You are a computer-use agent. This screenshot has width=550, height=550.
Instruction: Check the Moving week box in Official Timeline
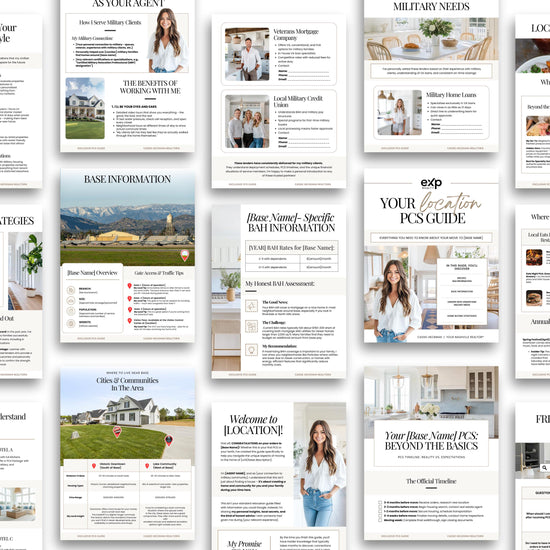tap(380, 520)
